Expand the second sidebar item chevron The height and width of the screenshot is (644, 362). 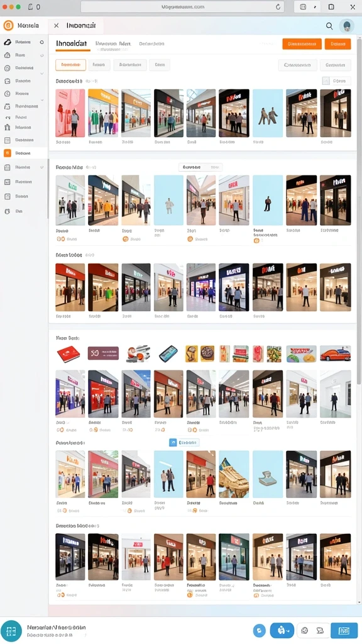point(42,55)
